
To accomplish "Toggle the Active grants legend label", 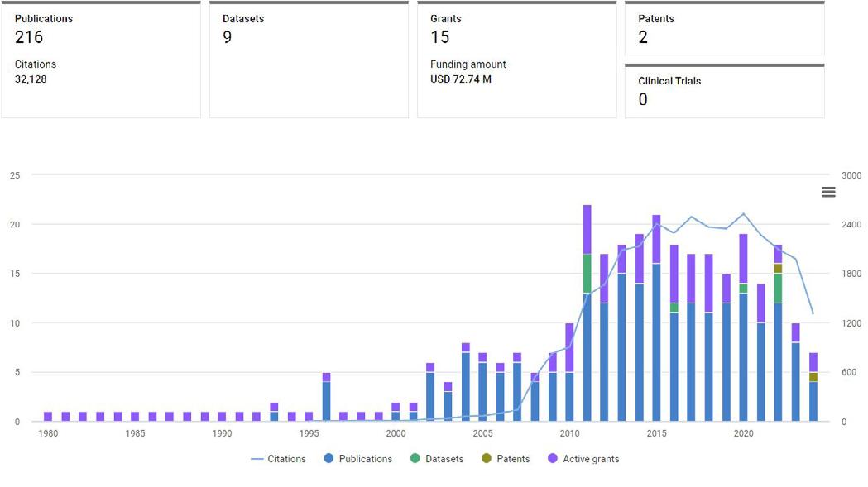I will point(590,459).
